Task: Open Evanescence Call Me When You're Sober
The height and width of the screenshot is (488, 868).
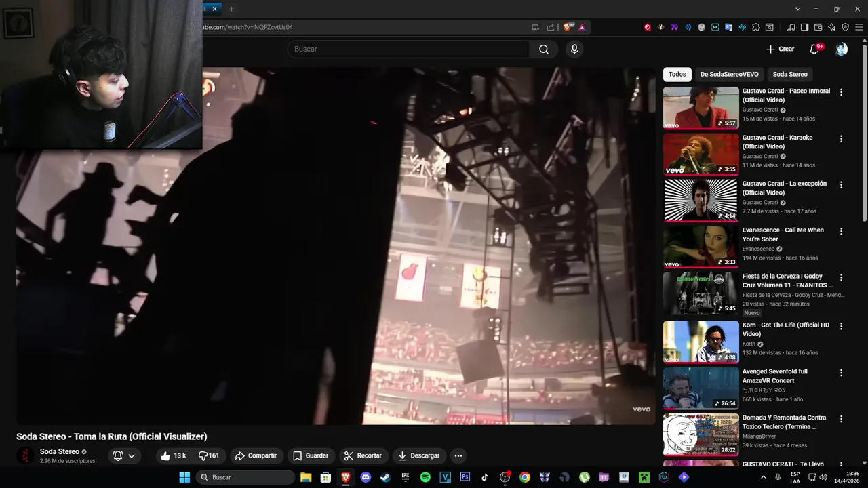Action: point(783,235)
